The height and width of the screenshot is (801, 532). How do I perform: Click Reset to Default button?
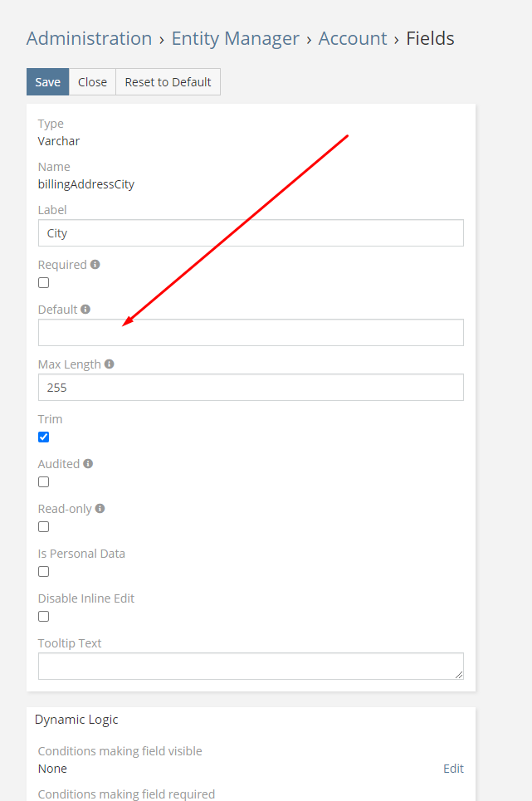point(168,82)
